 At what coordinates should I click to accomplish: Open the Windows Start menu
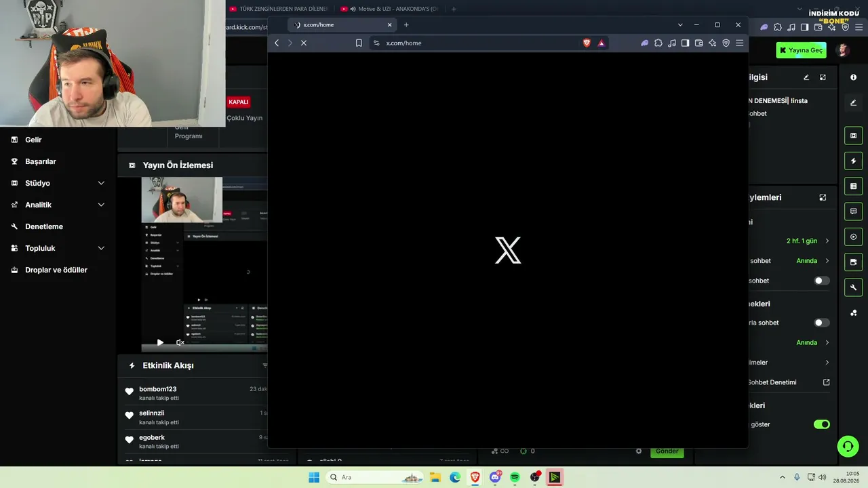click(x=314, y=477)
